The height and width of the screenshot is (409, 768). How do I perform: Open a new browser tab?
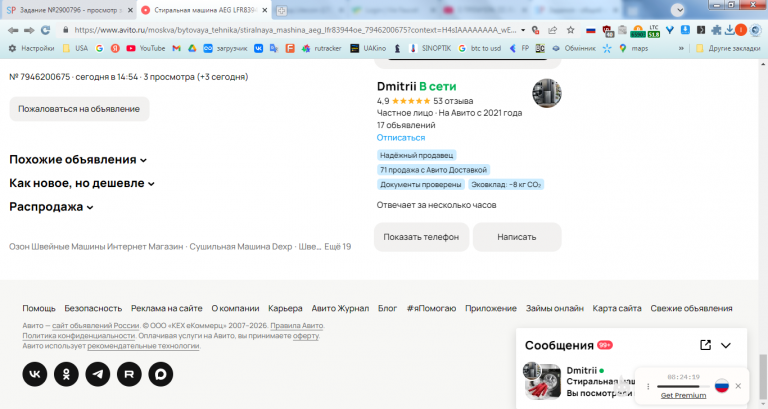(281, 10)
